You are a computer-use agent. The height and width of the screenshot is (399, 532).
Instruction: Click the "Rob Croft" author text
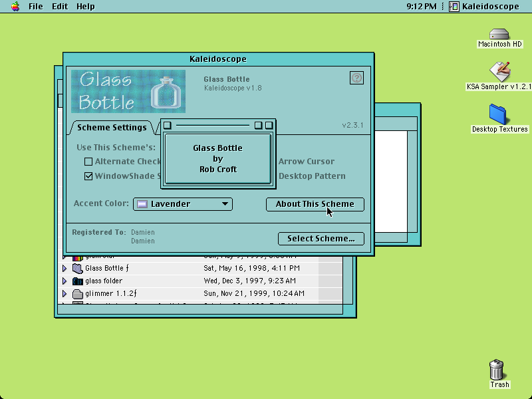[218, 170]
